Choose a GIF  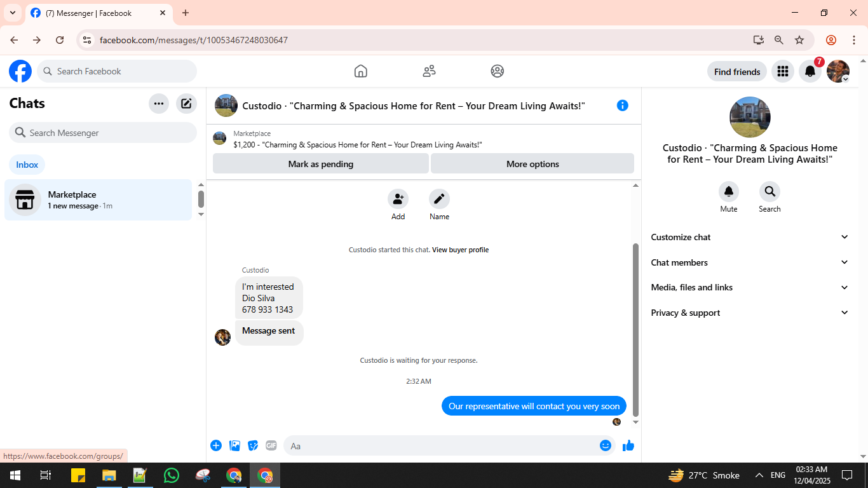[271, 445]
